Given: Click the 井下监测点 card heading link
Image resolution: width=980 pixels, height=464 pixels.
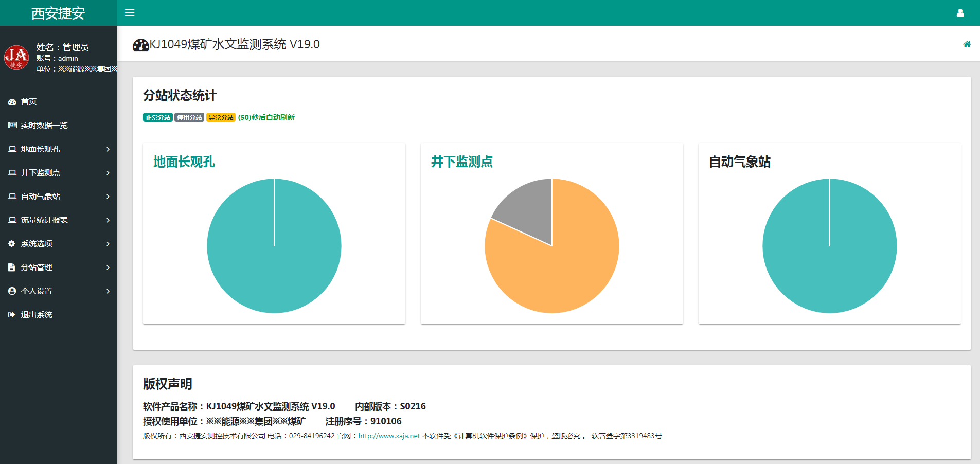Looking at the screenshot, I should 461,162.
